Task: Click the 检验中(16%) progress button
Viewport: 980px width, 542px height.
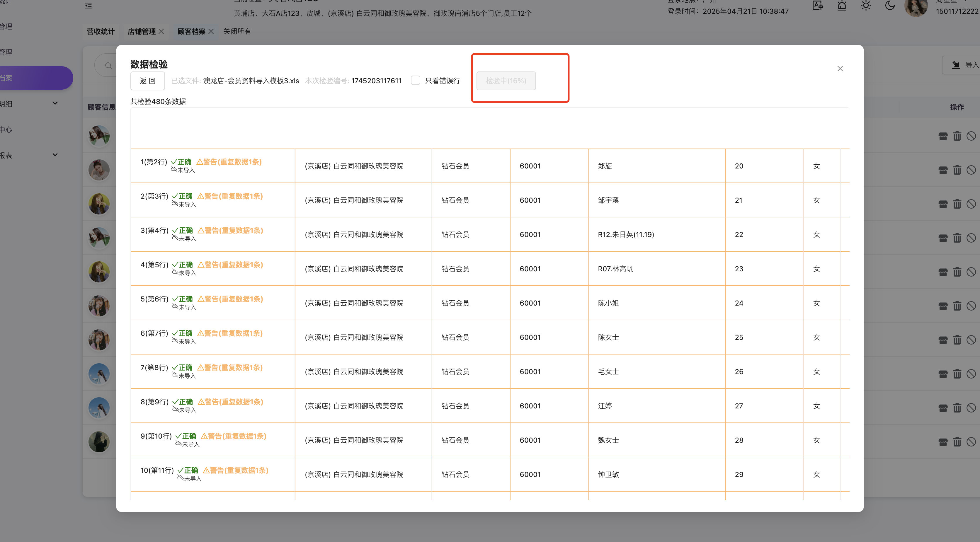Action: coord(506,81)
